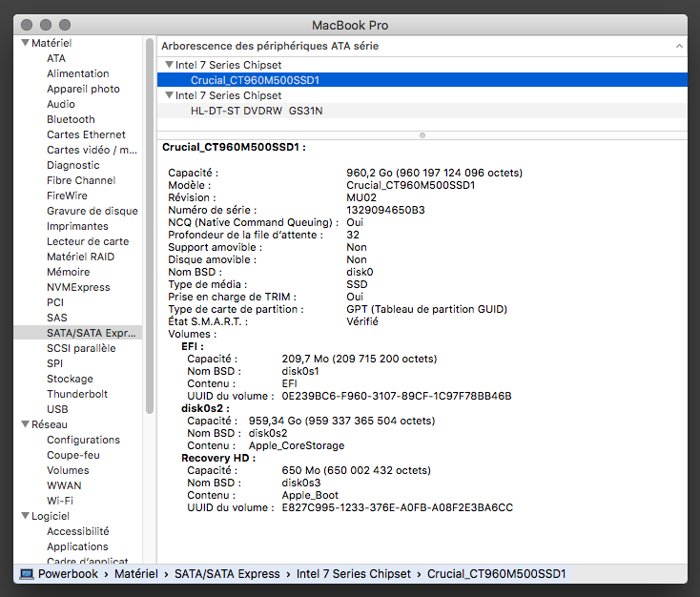700x597 pixels.
Task: Click the split pane divider handle dot
Action: [422, 135]
